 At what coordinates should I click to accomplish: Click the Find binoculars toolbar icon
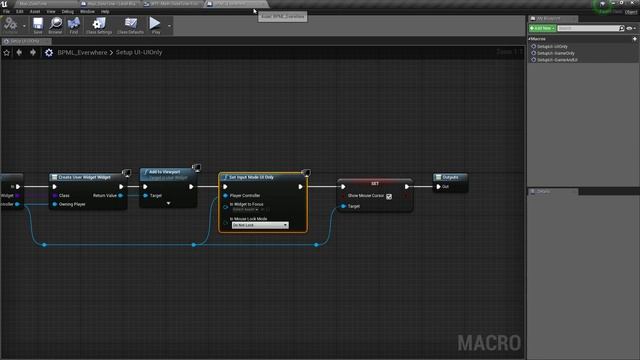click(x=74, y=25)
